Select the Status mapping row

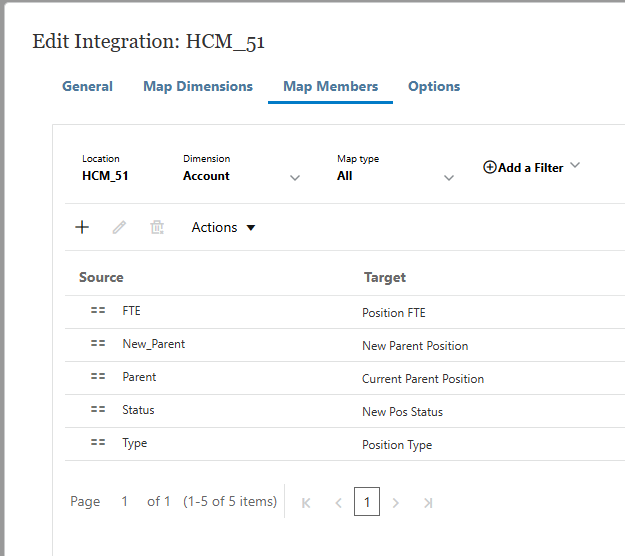345,411
